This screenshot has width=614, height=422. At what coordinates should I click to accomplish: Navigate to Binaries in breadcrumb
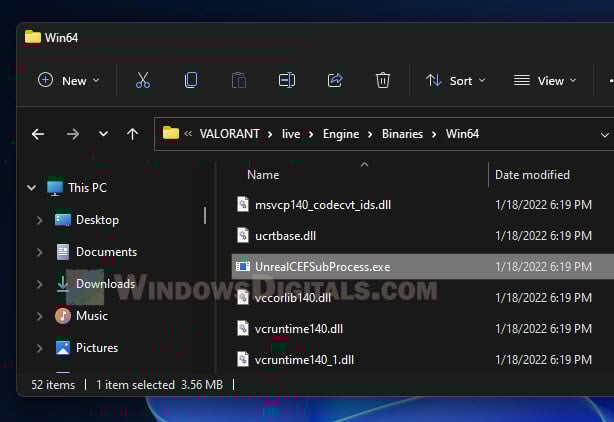(x=402, y=134)
